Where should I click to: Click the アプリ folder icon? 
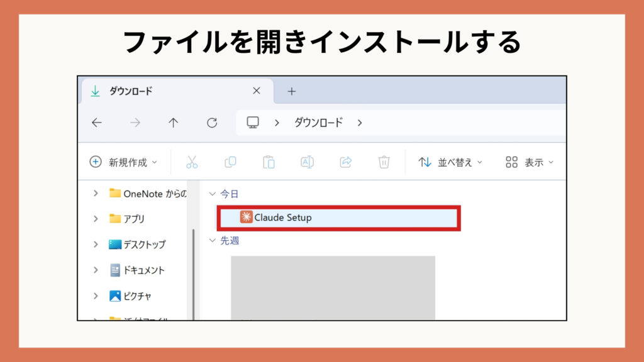(115, 218)
